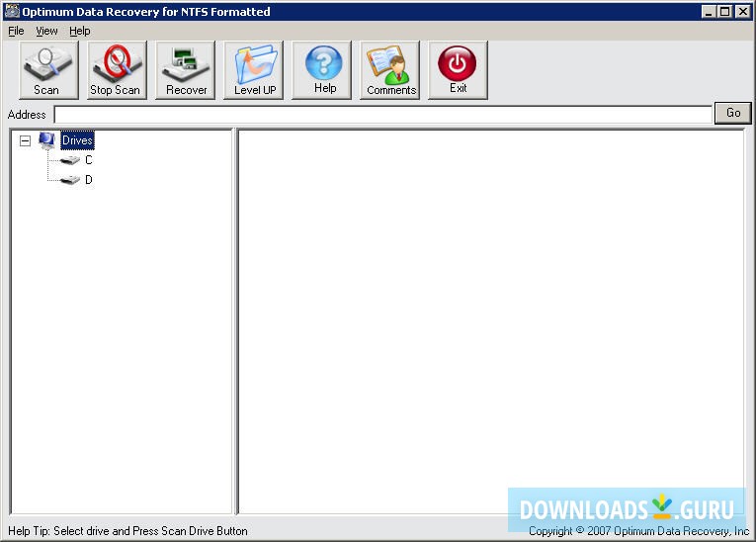Maximize the Optimum Data Recovery window

[724, 12]
